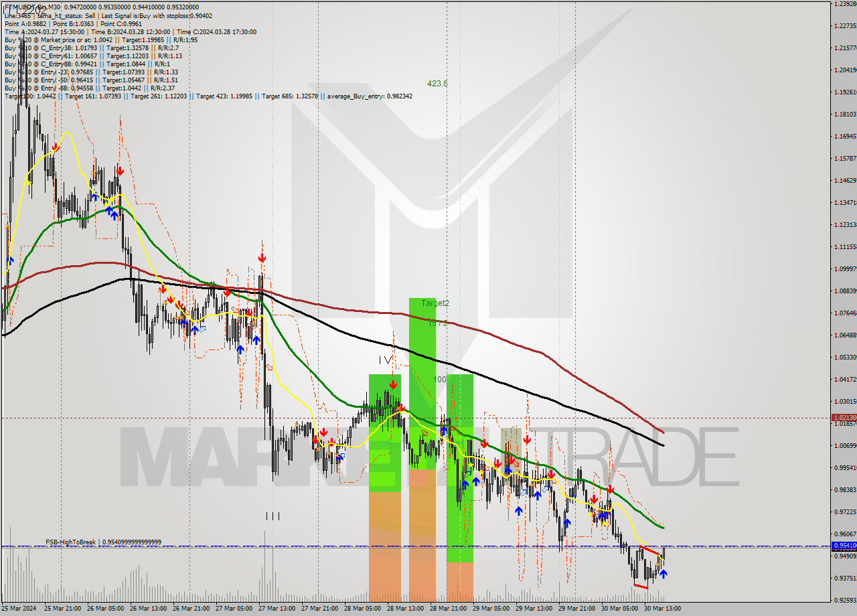
Task: Click the 0.96067 price axis label
Action: coord(845,534)
